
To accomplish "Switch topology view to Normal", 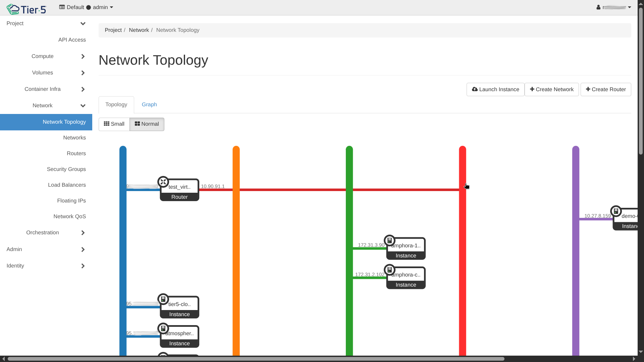I will 147,124.
